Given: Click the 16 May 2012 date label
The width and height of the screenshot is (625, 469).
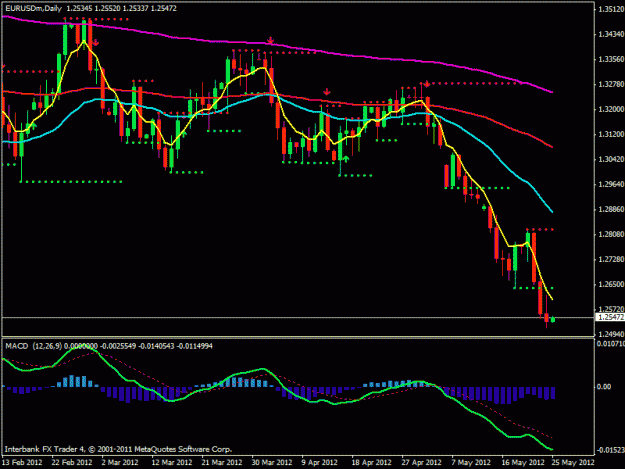Looking at the screenshot, I should (x=523, y=462).
